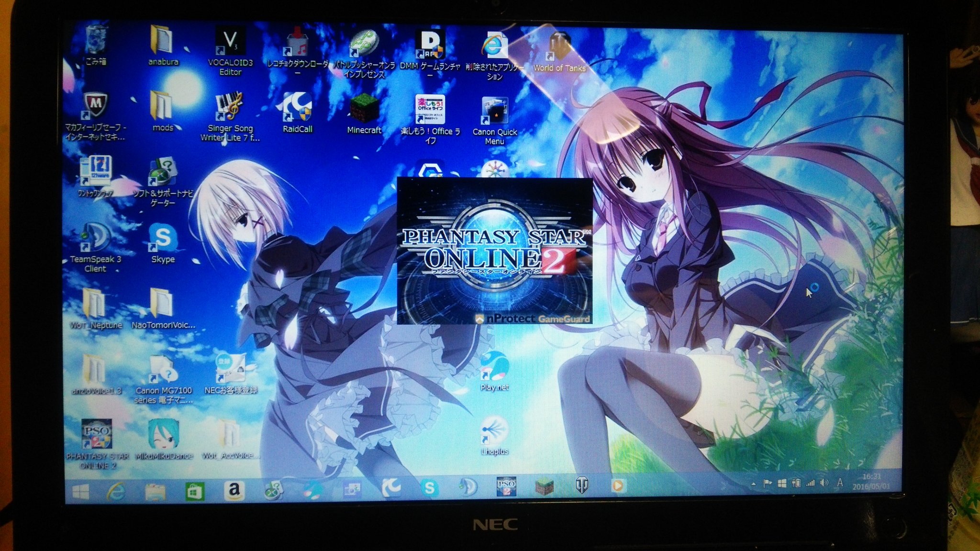Launch Singer Song Writer Lite 7 shortcut
The height and width of the screenshot is (551, 980).
(x=230, y=117)
